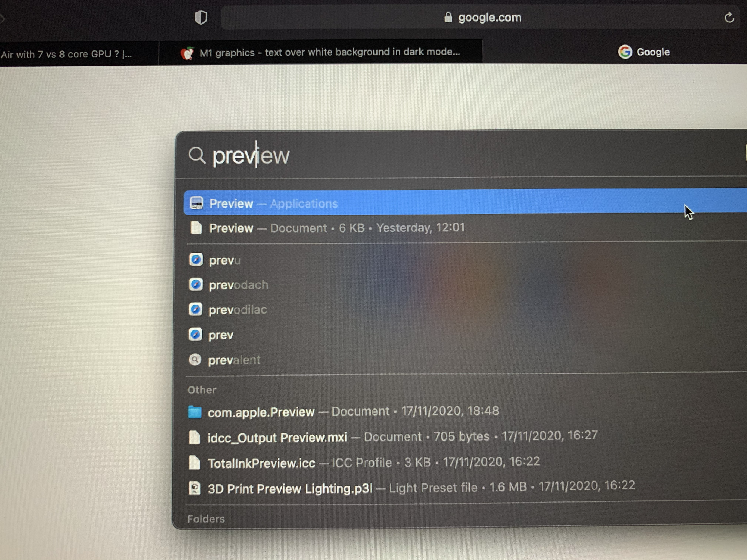Click the Safari icon beside prevu suggestion
Screen dimensions: 747x560
pos(196,259)
